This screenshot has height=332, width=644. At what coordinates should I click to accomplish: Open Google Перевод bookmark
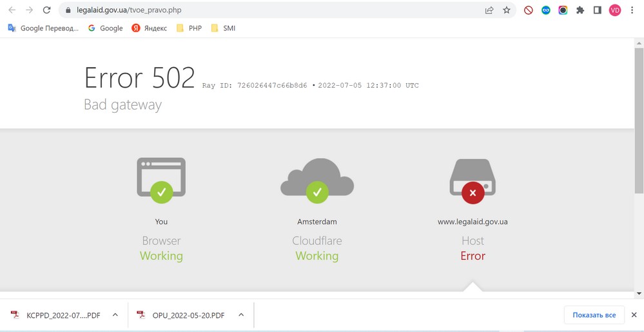tap(43, 28)
